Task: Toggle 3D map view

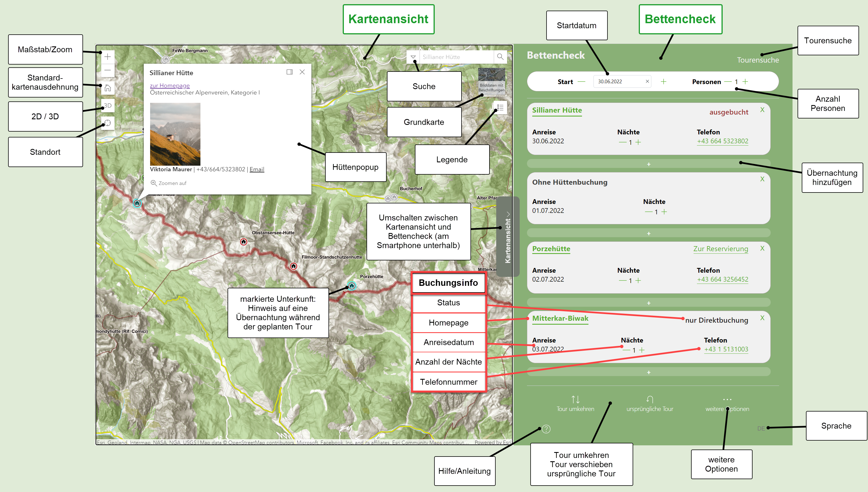Action: [x=107, y=105]
